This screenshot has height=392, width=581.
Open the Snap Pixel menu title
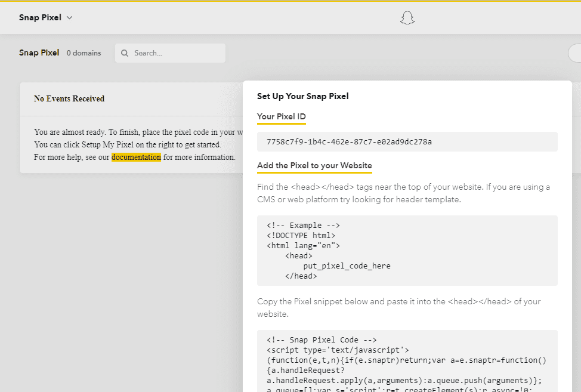pyautogui.click(x=40, y=17)
